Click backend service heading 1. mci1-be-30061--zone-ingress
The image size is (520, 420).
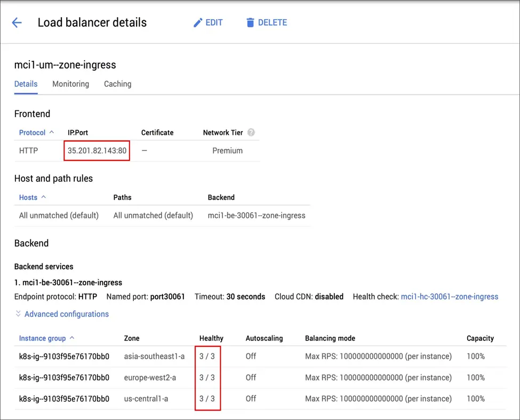point(68,283)
